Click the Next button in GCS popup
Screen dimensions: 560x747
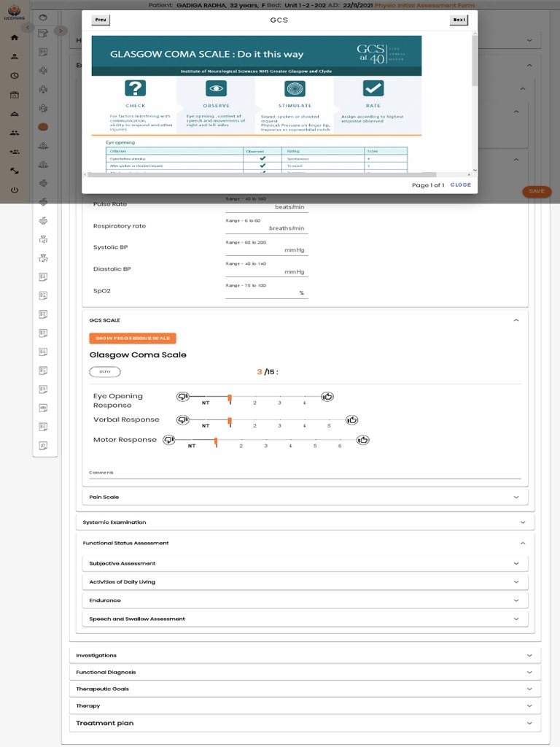(x=459, y=20)
